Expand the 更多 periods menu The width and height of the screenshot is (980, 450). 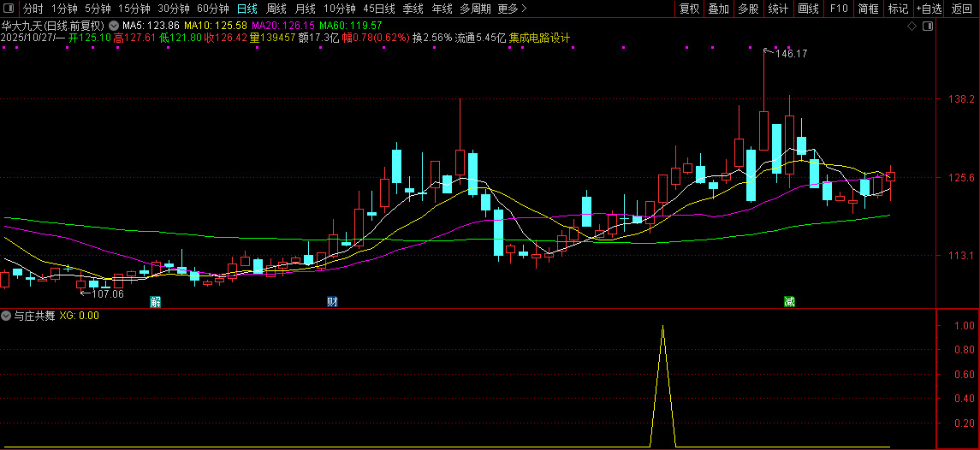511,9
